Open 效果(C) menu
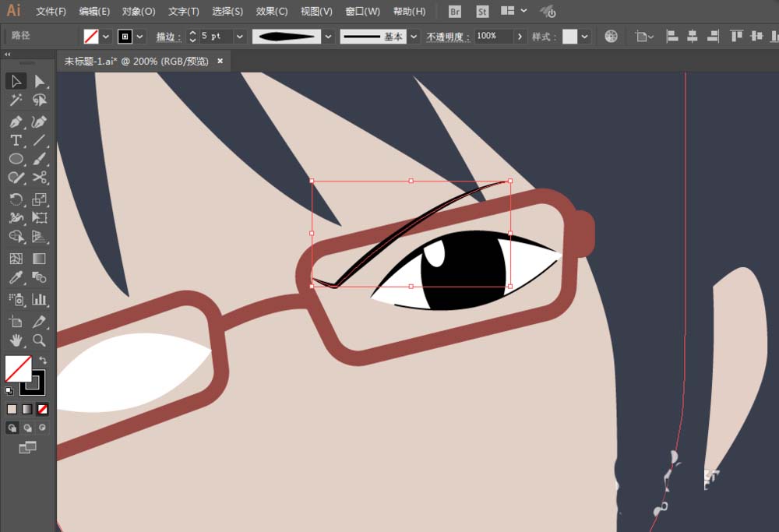 click(272, 11)
